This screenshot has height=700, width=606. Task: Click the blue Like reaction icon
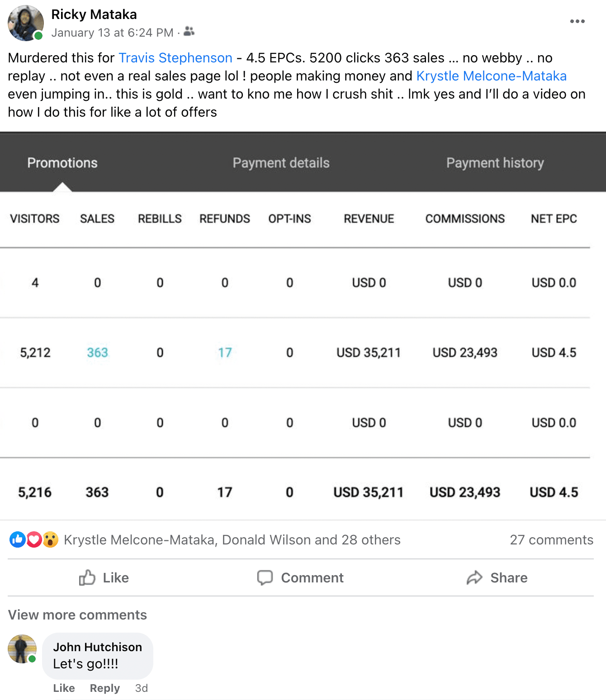point(18,539)
